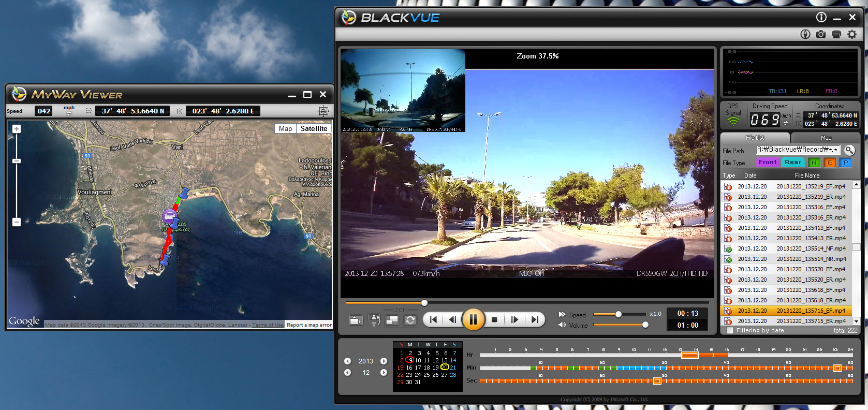
Task: Go to previous year in calendar
Action: 347,361
